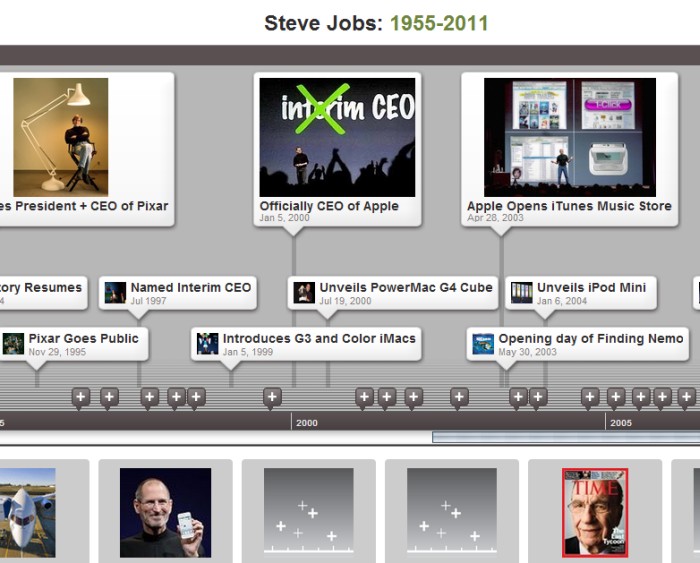Open the Pixar CEO lamp photo
Viewport: 700px width, 563px height.
click(x=61, y=137)
